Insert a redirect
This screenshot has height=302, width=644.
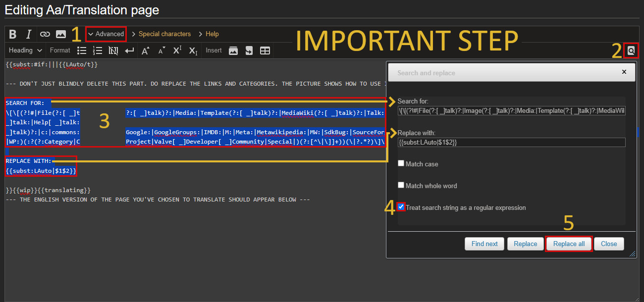(x=249, y=50)
